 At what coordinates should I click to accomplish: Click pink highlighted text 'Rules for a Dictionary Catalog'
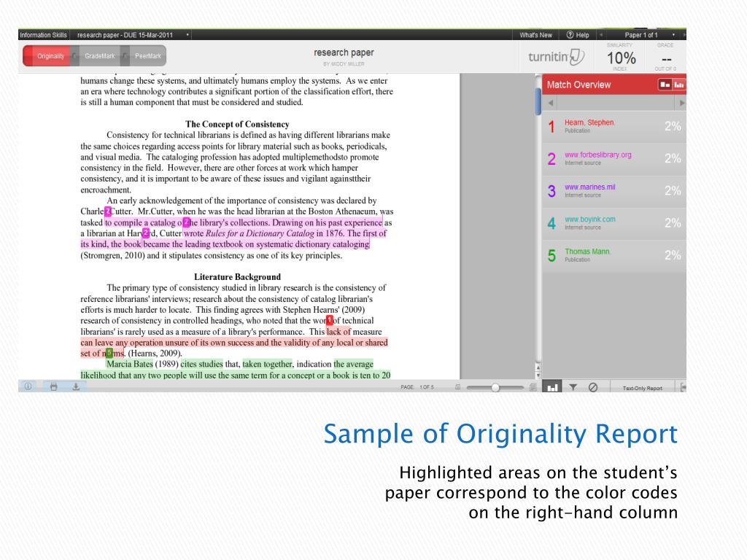point(260,233)
